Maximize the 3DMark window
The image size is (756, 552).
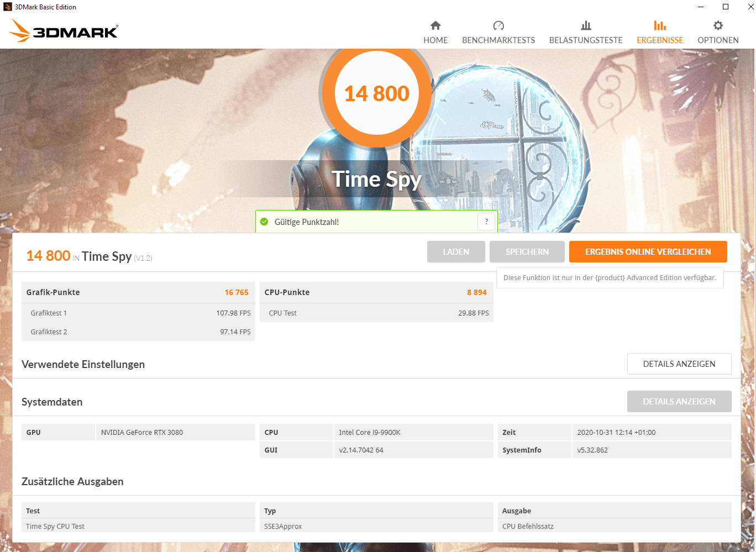point(726,7)
